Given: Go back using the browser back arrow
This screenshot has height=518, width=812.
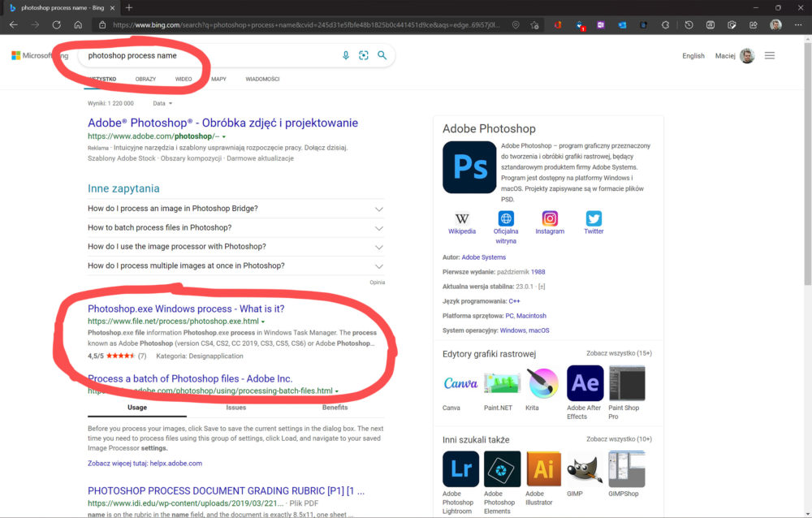Looking at the screenshot, I should click(14, 25).
